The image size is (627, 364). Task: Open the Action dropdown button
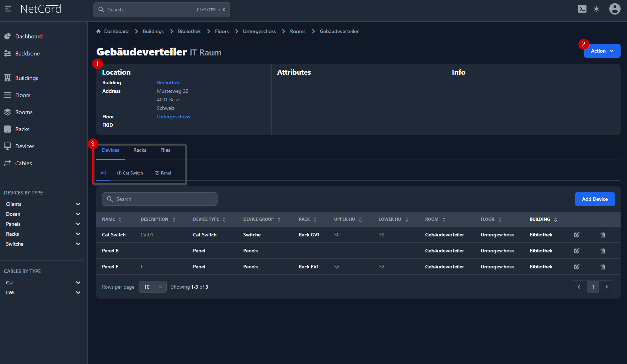pyautogui.click(x=602, y=51)
